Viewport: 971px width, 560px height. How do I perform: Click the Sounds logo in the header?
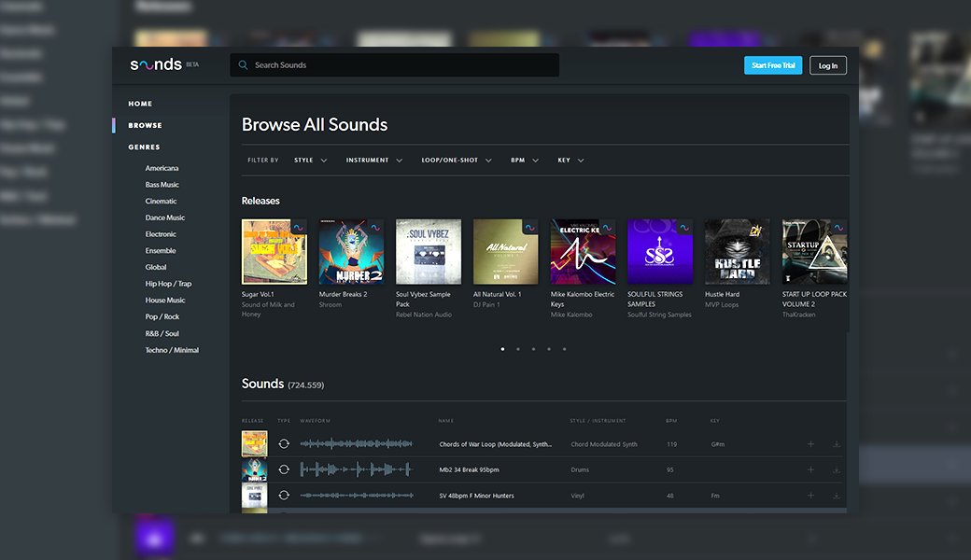(x=156, y=65)
